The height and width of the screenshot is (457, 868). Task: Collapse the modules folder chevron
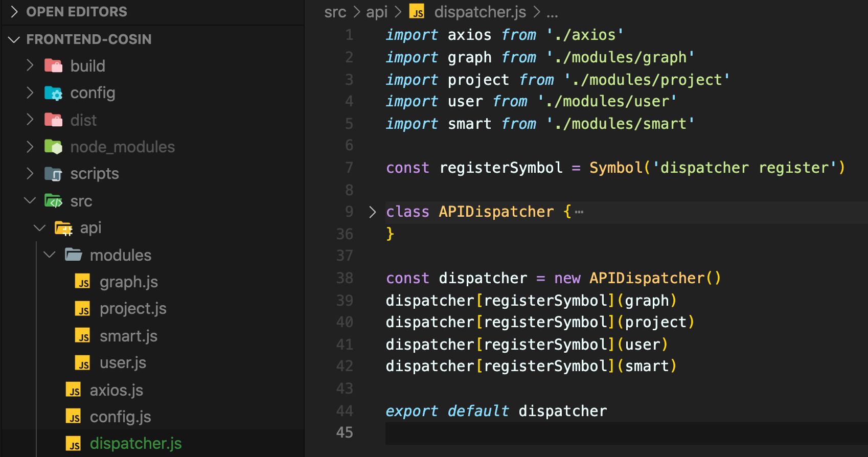(x=50, y=255)
